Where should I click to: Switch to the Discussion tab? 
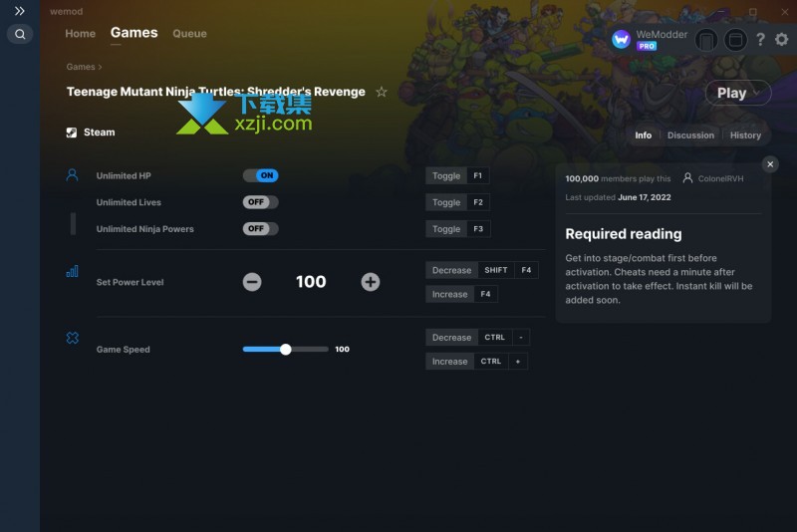[x=690, y=135]
